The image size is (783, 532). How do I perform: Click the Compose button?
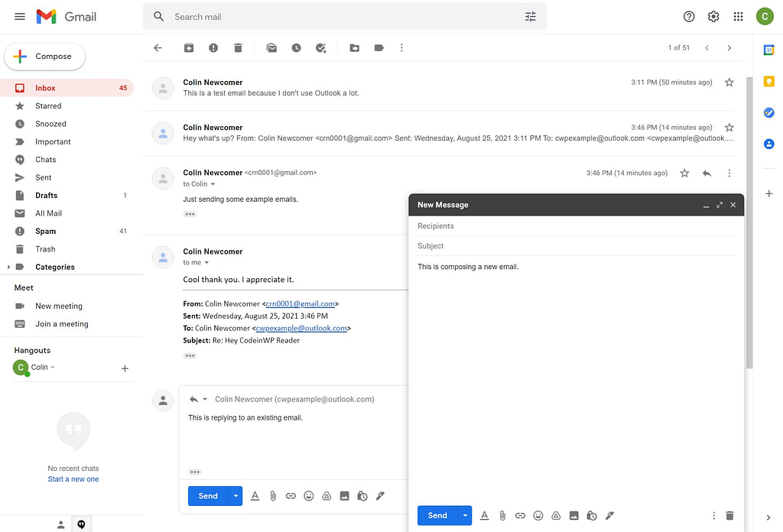coord(44,56)
